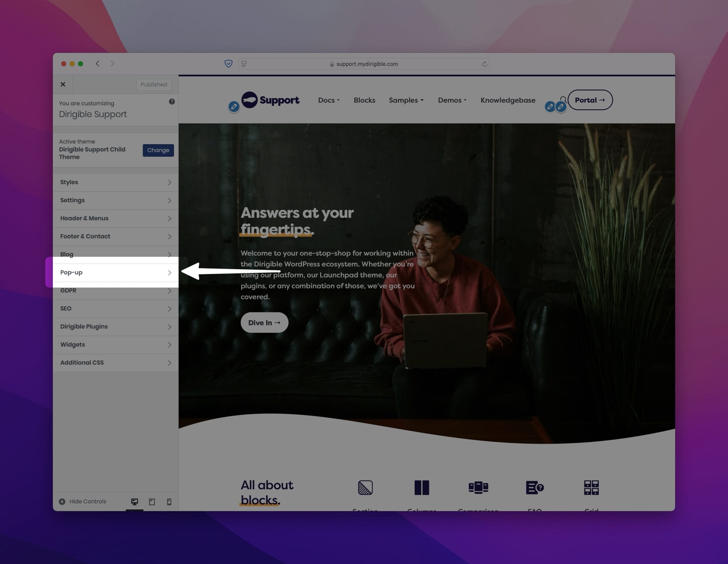728x564 pixels.
Task: Open the Footer & Contact panel
Action: [115, 236]
